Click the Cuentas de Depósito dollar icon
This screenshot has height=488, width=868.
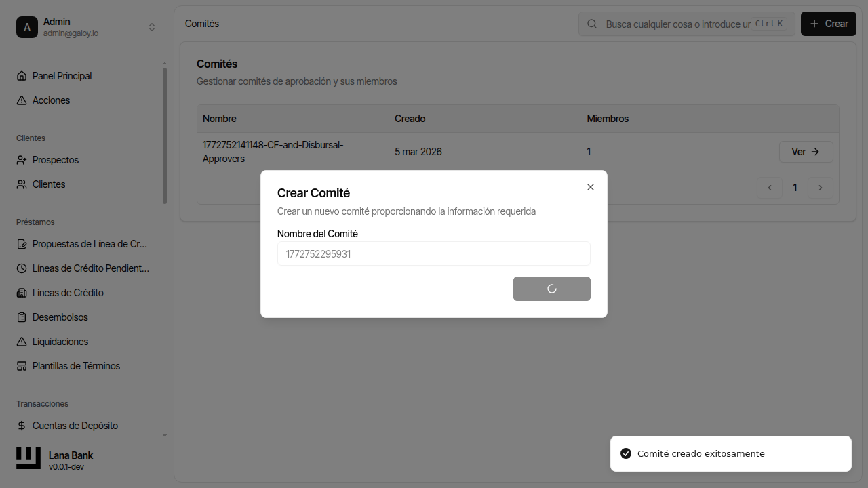(22, 426)
